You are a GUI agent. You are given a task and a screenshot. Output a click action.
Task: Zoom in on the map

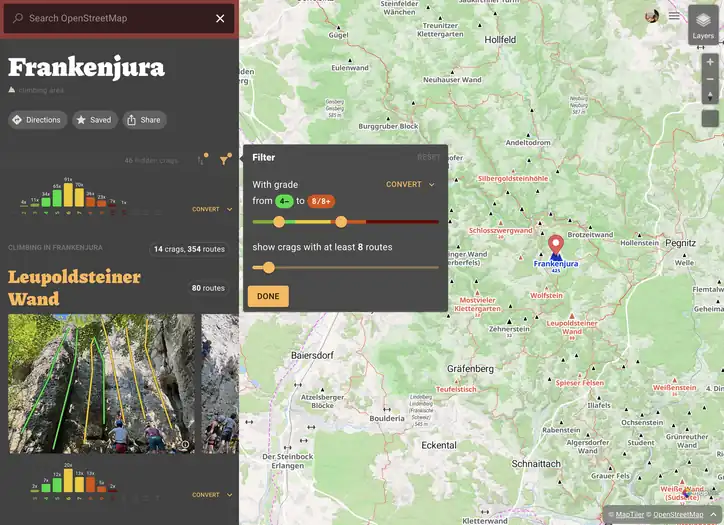[x=710, y=62]
